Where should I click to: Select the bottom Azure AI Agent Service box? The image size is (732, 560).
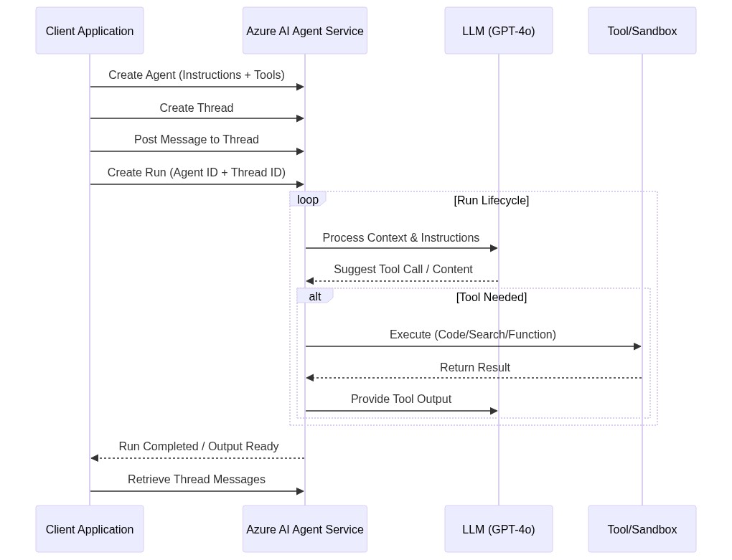tap(305, 529)
